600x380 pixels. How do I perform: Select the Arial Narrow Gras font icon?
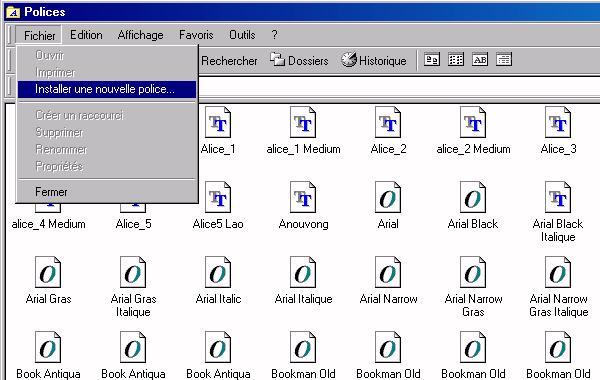(473, 272)
